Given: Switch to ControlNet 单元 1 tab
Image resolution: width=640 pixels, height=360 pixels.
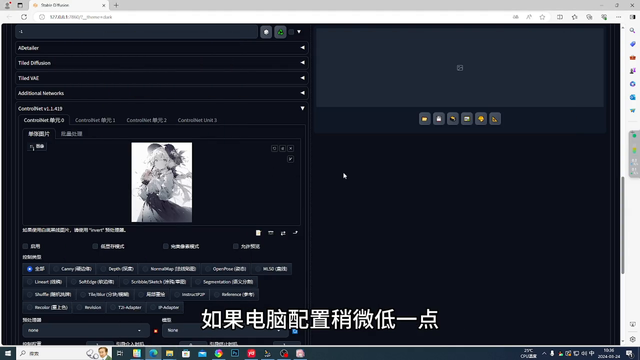Looking at the screenshot, I should tap(95, 120).
